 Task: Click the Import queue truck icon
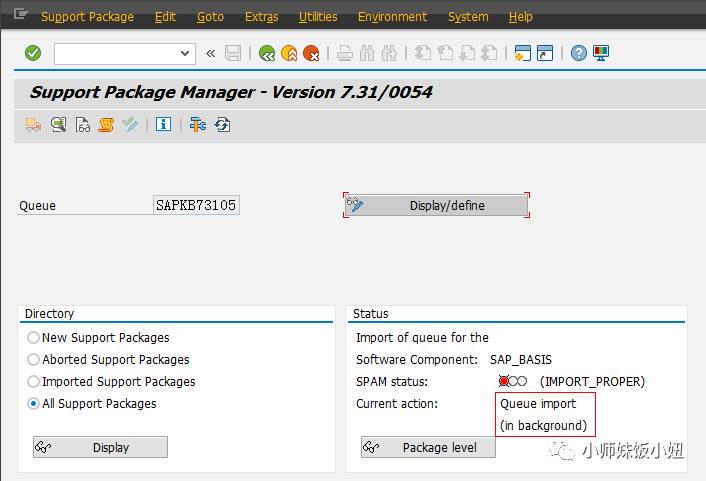(33, 125)
